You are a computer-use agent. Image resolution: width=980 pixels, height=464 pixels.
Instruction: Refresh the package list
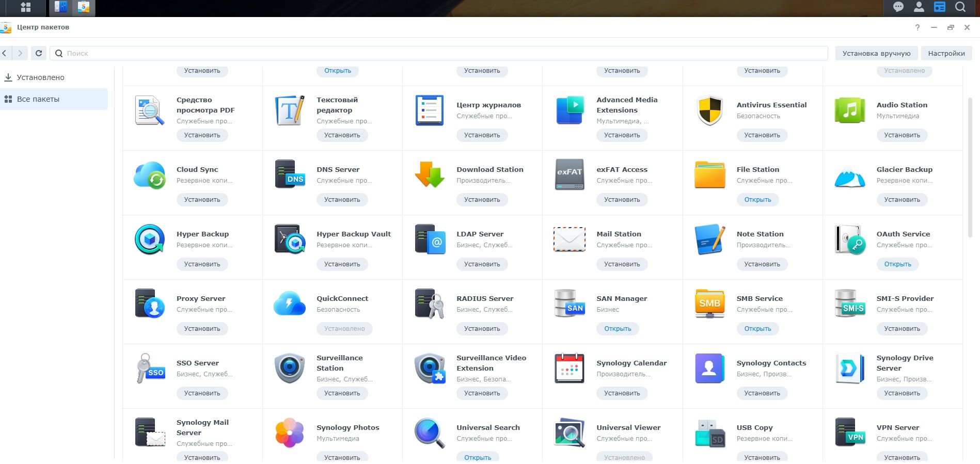(39, 53)
